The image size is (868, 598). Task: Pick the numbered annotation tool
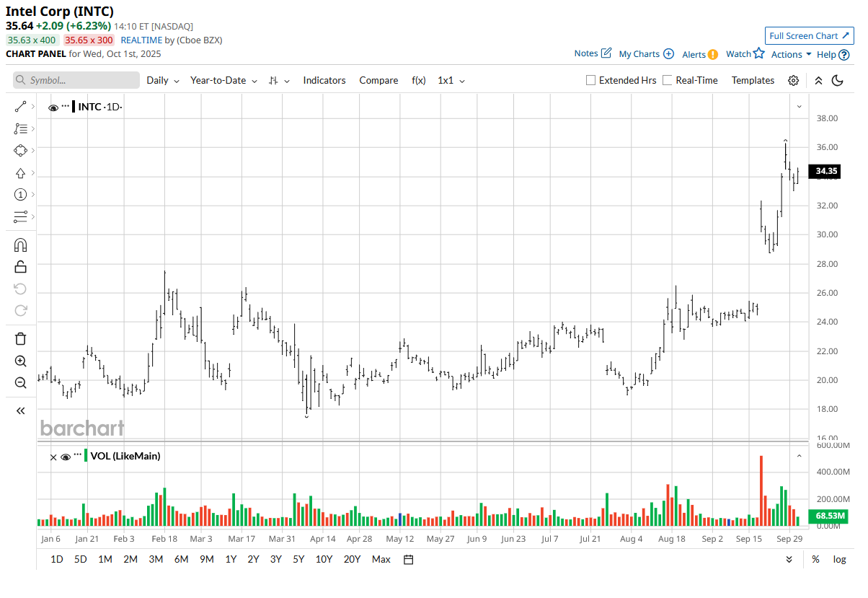20,195
